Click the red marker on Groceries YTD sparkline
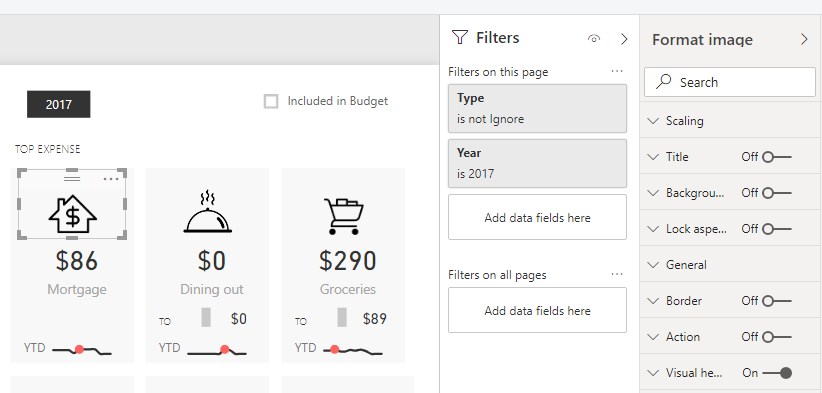 (334, 349)
